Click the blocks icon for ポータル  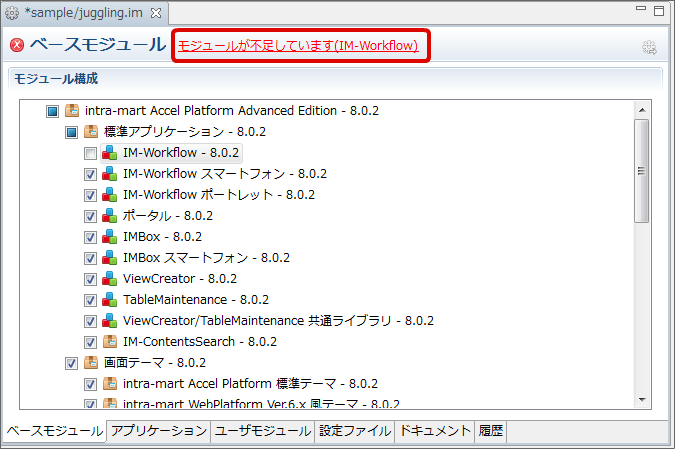click(110, 216)
